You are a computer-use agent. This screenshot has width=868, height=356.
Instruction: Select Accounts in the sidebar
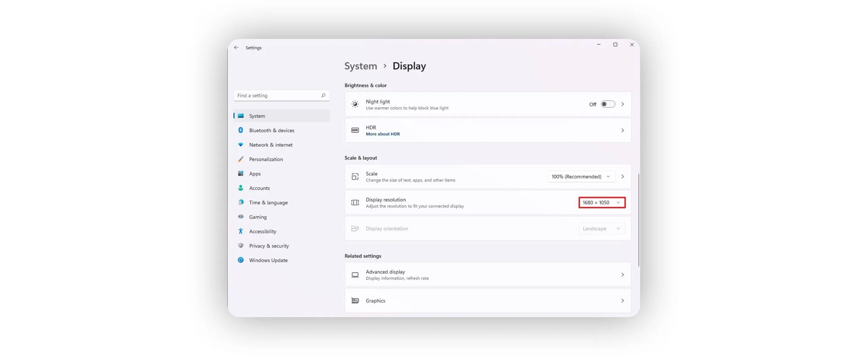(x=259, y=188)
